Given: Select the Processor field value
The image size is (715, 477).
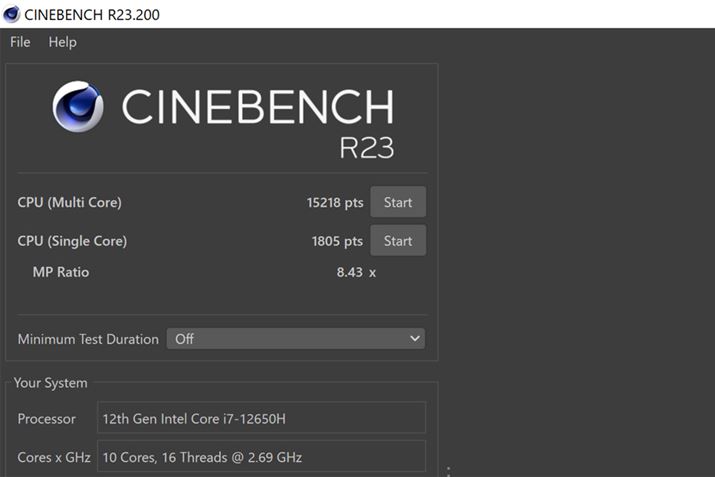Looking at the screenshot, I should (x=262, y=418).
